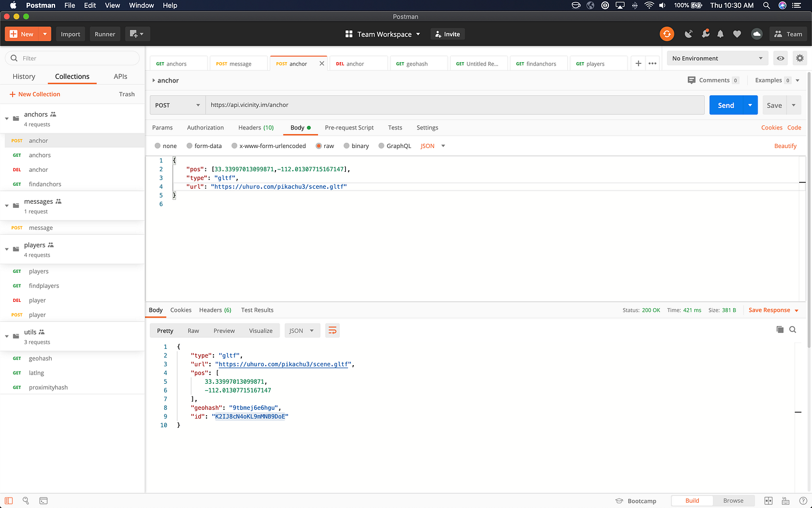Screen dimensions: 812x508
Task: Click the heart icon in the header
Action: point(737,34)
